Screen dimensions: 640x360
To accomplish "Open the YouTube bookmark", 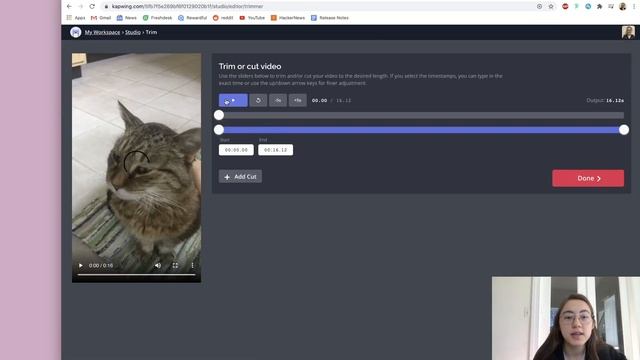I will point(252,18).
